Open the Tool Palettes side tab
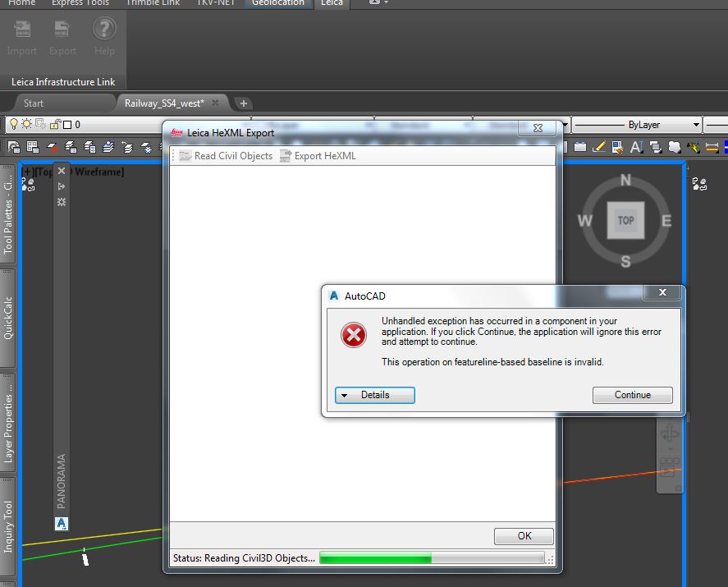This screenshot has height=587, width=728. click(x=8, y=214)
